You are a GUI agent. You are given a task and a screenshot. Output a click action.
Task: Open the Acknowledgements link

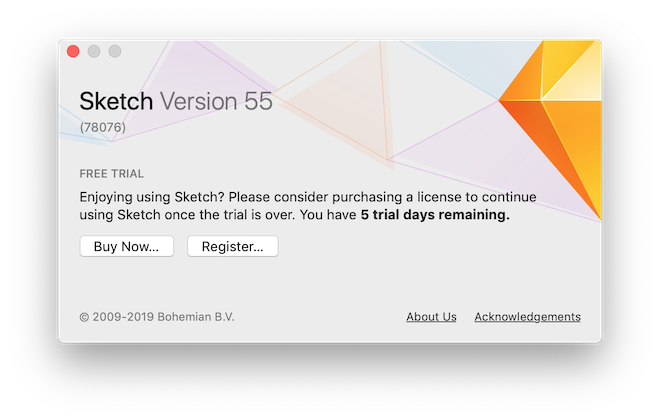(x=527, y=317)
